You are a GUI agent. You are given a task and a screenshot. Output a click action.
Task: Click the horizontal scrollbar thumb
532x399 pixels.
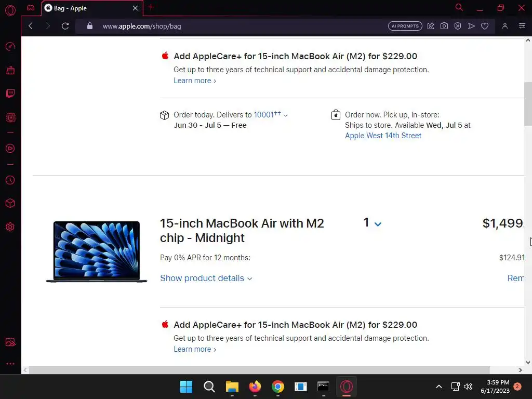(259, 370)
